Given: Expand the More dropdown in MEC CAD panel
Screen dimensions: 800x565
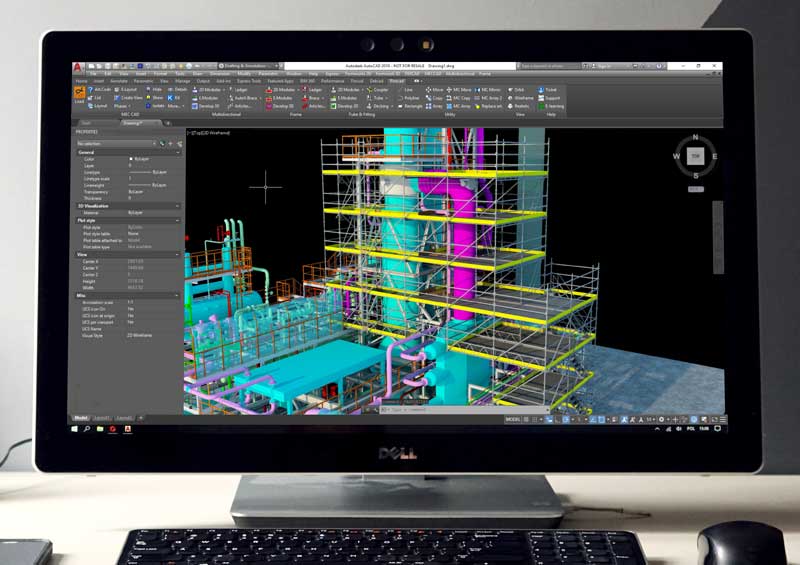Looking at the screenshot, I should (x=174, y=106).
